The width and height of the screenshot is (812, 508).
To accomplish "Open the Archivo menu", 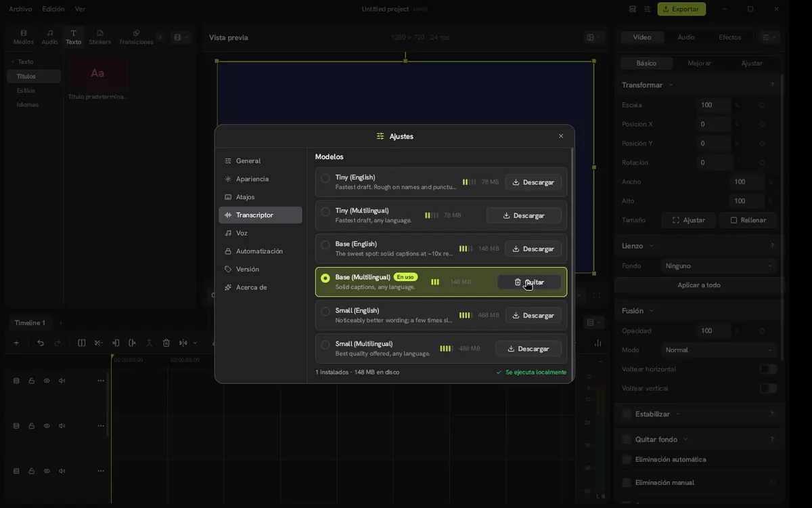I will 20,9.
